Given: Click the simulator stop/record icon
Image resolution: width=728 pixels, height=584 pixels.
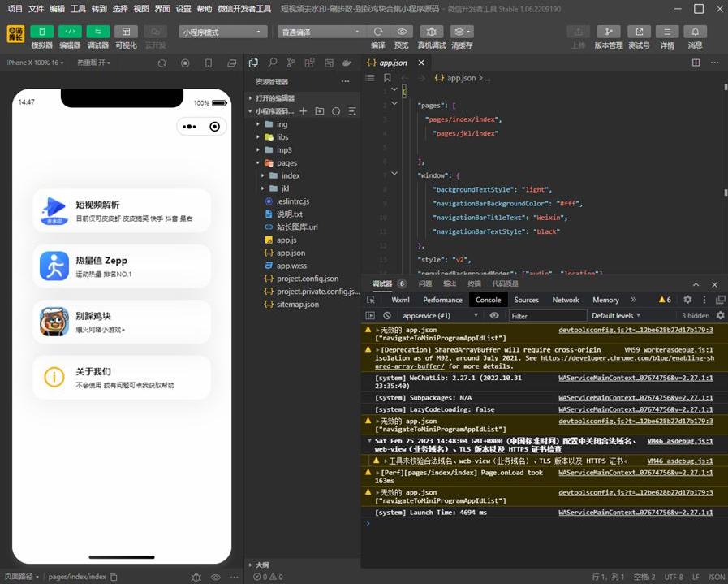Looking at the screenshot, I should [x=185, y=63].
